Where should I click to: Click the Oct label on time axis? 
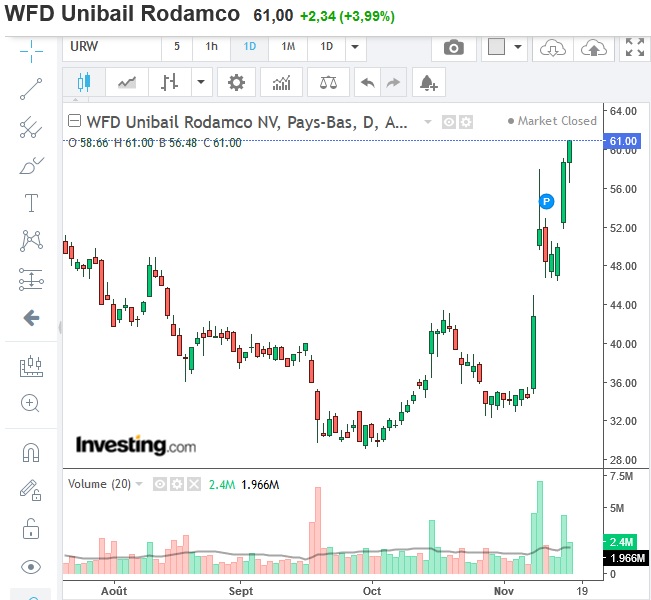click(372, 591)
